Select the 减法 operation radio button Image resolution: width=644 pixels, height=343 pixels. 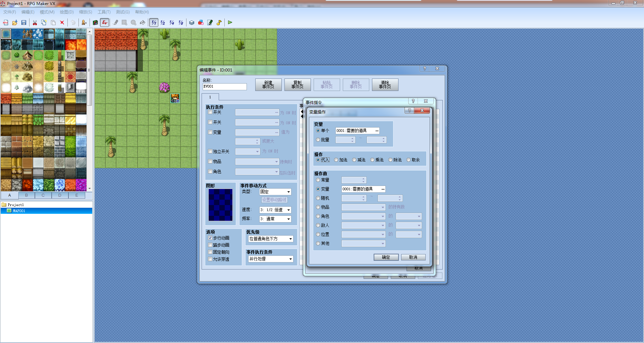point(354,160)
